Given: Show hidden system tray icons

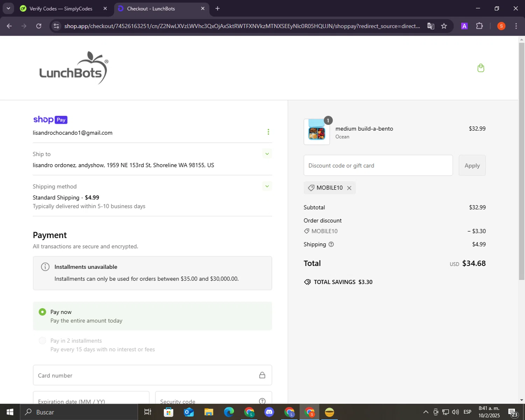Looking at the screenshot, I should [426, 412].
